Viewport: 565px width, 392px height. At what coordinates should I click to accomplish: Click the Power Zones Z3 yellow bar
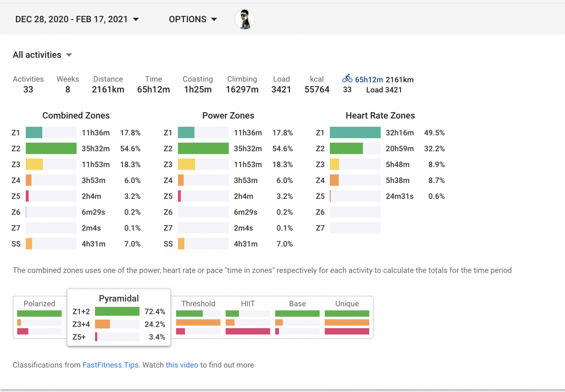point(186,164)
